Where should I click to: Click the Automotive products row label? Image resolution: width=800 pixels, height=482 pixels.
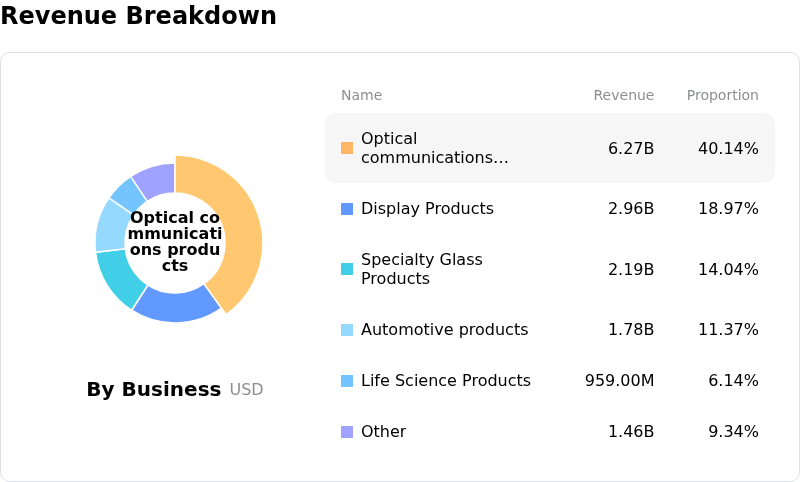coord(444,330)
